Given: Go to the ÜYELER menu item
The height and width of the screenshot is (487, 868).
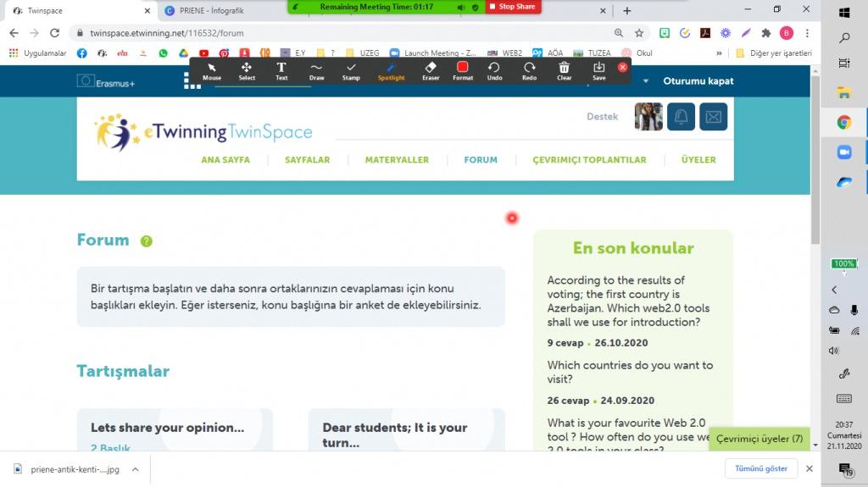Looking at the screenshot, I should (x=698, y=160).
